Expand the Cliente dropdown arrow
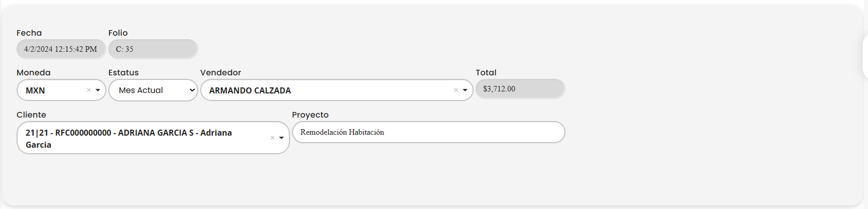The height and width of the screenshot is (209, 868). click(x=281, y=138)
